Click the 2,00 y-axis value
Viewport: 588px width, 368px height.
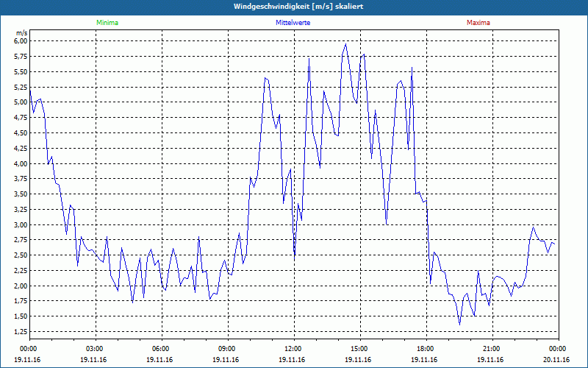[21, 286]
